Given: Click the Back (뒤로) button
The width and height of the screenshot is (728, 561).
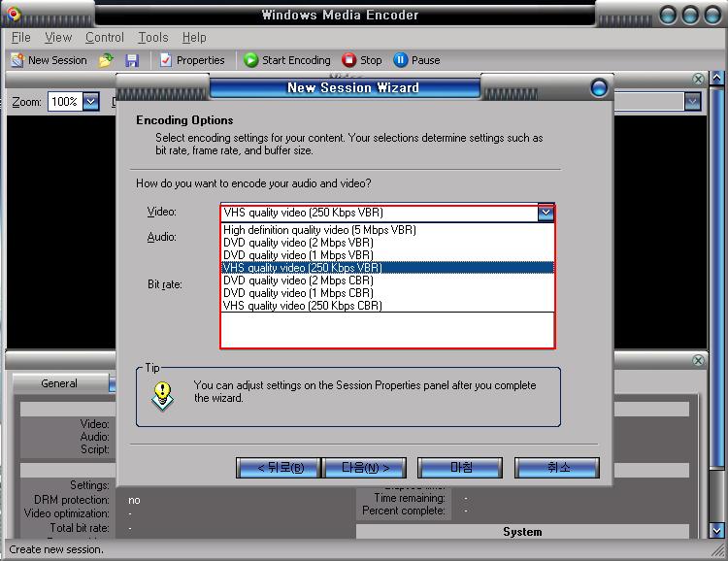Looking at the screenshot, I should (x=279, y=468).
